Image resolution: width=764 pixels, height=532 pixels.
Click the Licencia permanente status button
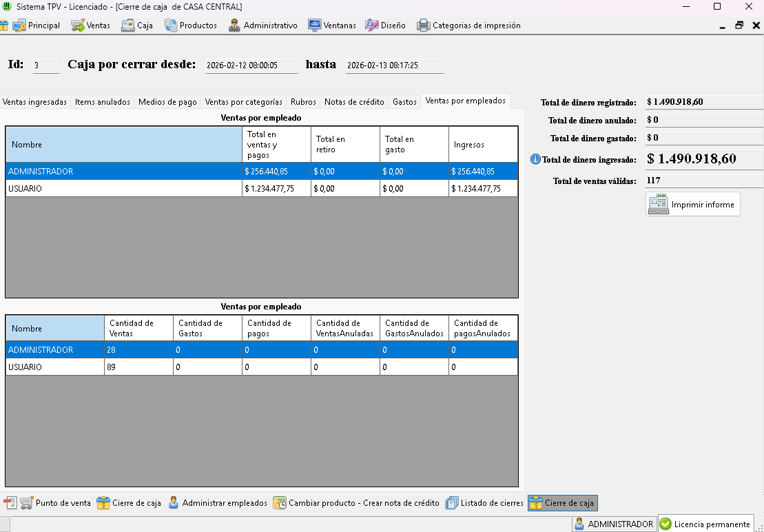pos(705,524)
